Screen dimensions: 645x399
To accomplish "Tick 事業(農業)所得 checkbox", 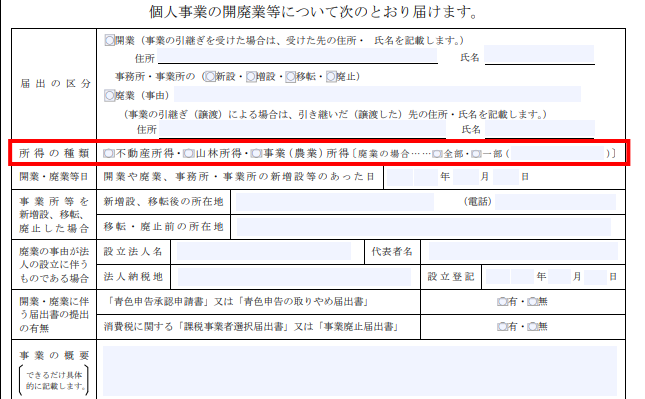I will tap(256, 153).
